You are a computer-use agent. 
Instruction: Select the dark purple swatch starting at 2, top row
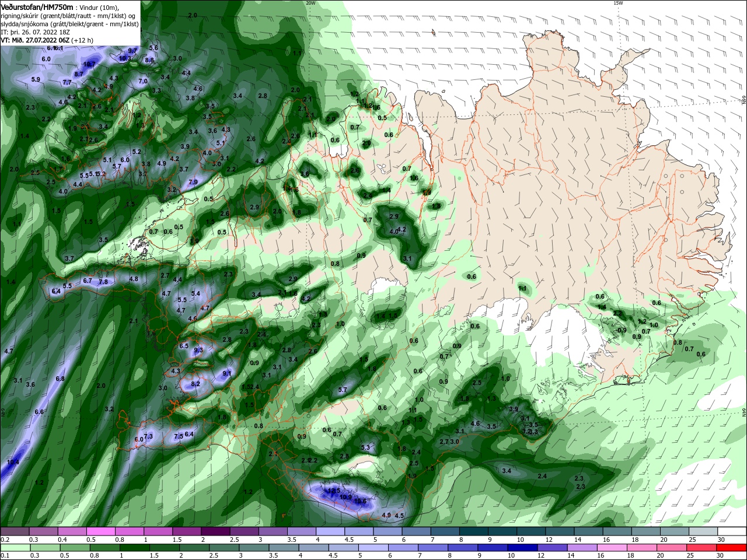pos(215,531)
